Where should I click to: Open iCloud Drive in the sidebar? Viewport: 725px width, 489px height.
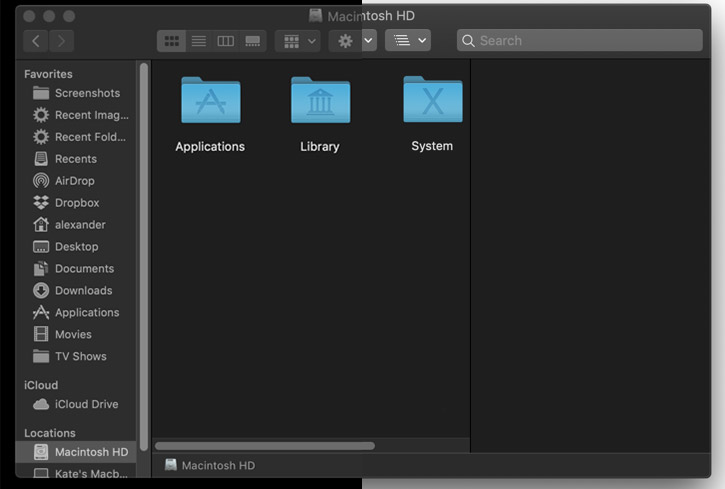click(77, 404)
